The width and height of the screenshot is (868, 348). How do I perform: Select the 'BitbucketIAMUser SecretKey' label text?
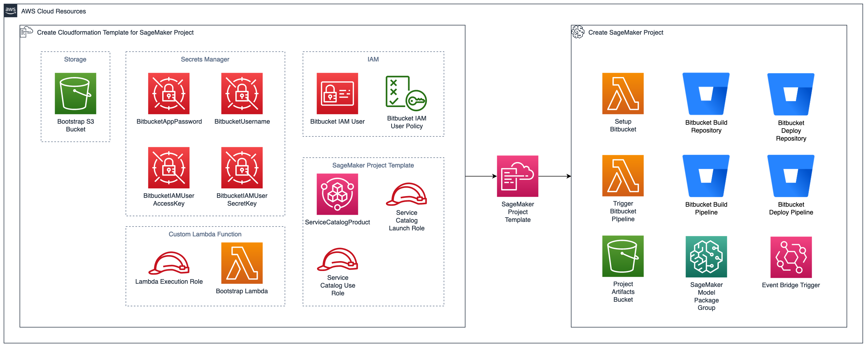(x=242, y=200)
